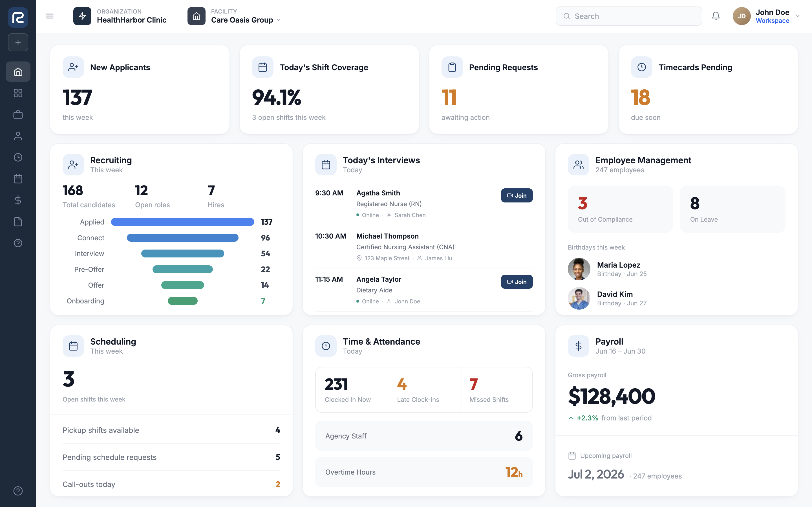Click Pending schedule requests row
This screenshot has height=507, width=812.
tap(171, 457)
